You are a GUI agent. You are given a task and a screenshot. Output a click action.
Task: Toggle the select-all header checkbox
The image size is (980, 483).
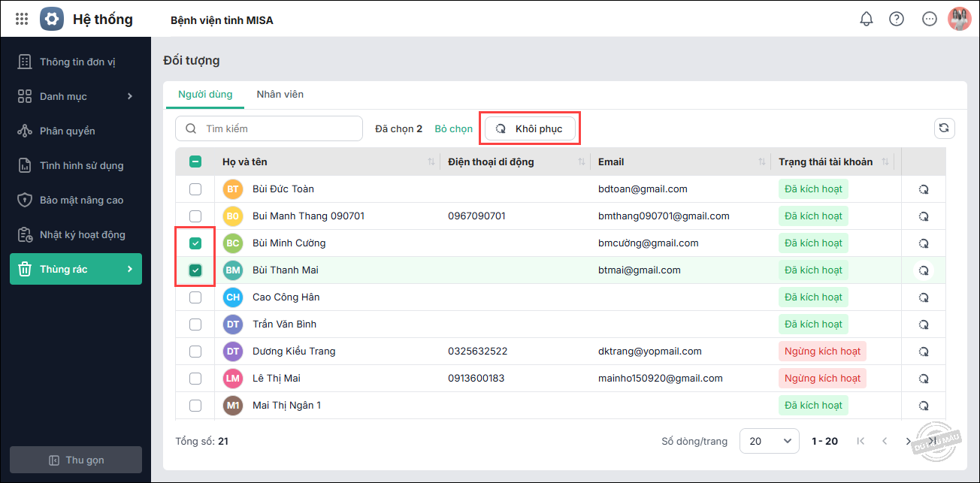(195, 162)
